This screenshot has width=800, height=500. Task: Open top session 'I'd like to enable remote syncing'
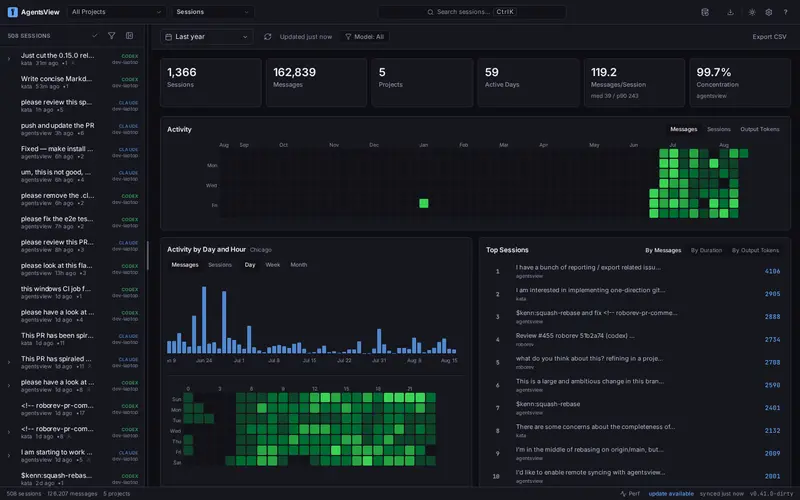pos(633,476)
